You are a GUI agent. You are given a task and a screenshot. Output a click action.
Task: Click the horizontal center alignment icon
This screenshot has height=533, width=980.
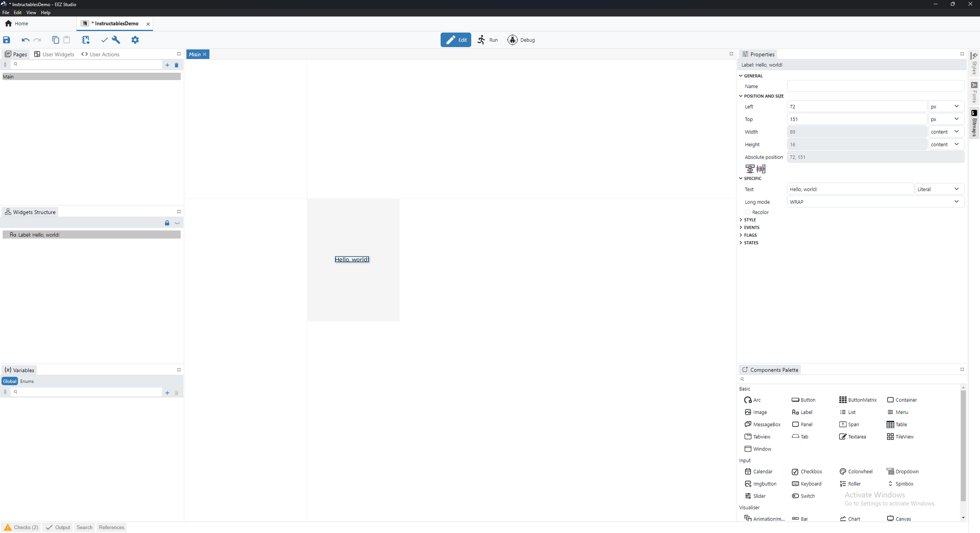pyautogui.click(x=750, y=169)
